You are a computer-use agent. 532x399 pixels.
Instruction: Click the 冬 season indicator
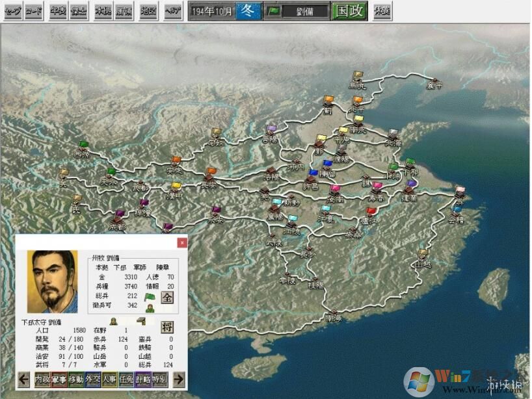pyautogui.click(x=247, y=11)
